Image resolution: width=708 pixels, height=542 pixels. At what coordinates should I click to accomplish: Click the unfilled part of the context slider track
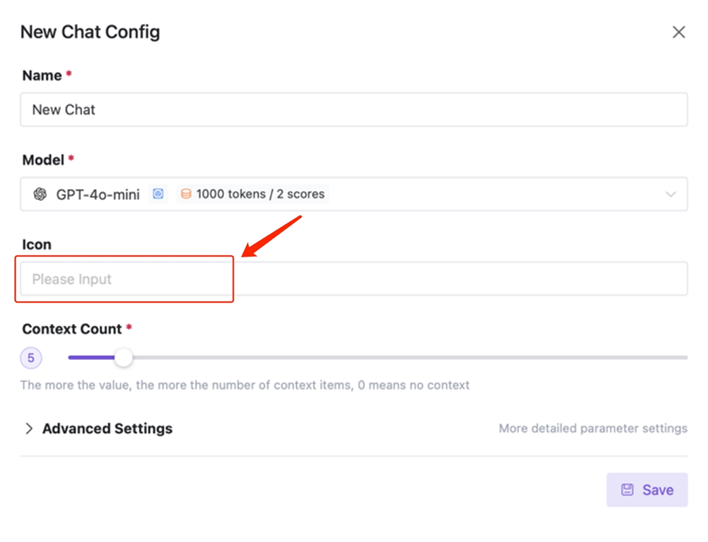point(410,357)
